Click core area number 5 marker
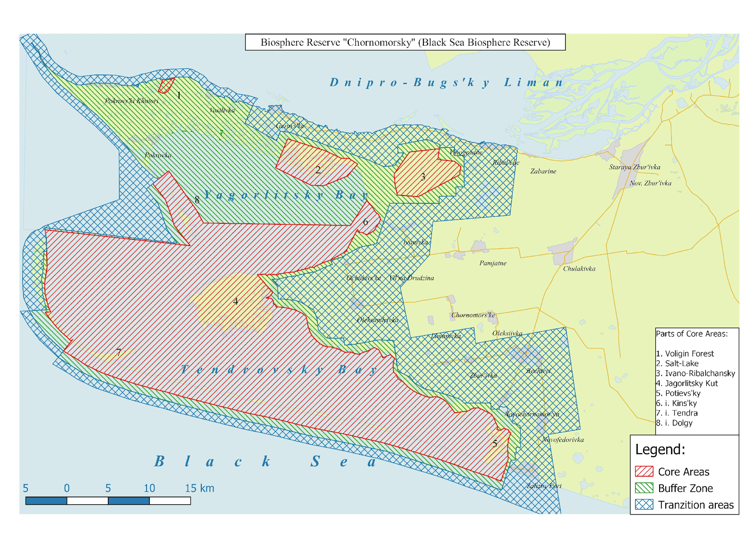This screenshot has height=534, width=756. click(495, 443)
